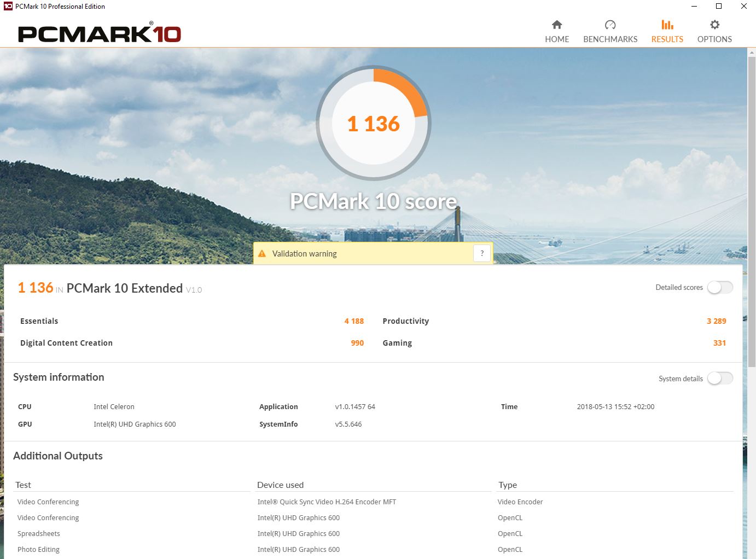
Task: Open the OPTIONS tab label
Action: tap(714, 39)
